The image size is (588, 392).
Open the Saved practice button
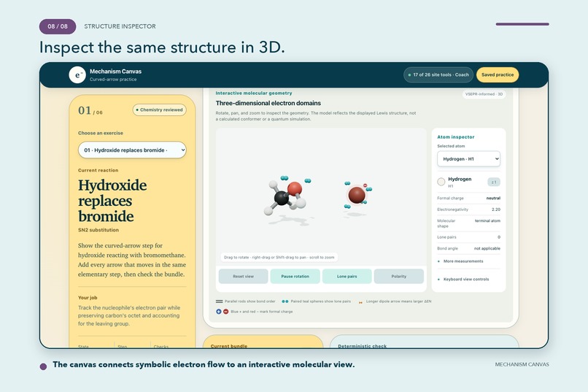498,74
